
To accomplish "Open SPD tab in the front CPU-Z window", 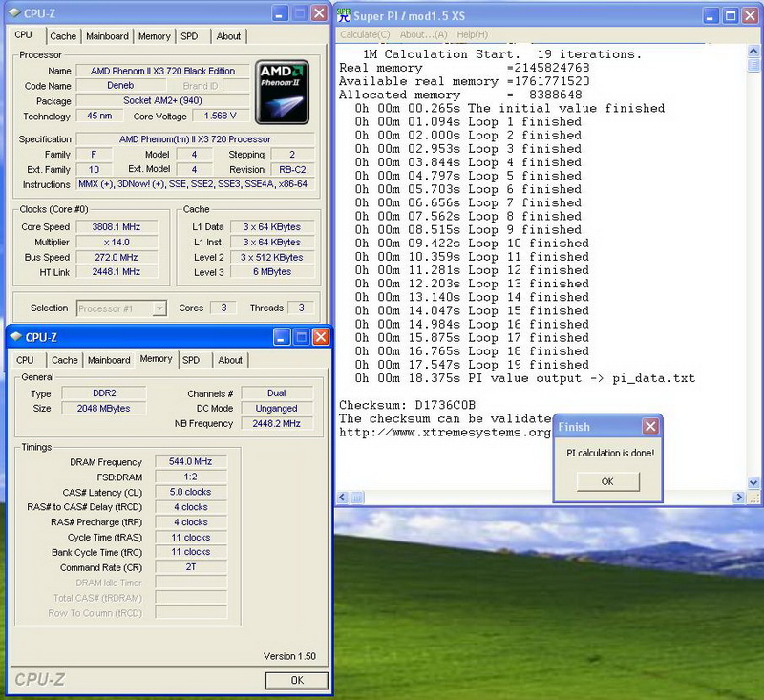I will (x=191, y=360).
